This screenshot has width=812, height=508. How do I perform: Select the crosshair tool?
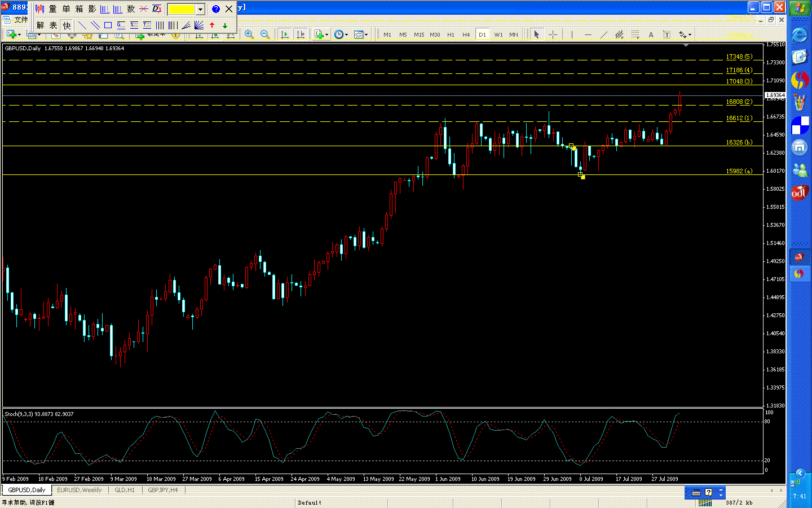(553, 34)
